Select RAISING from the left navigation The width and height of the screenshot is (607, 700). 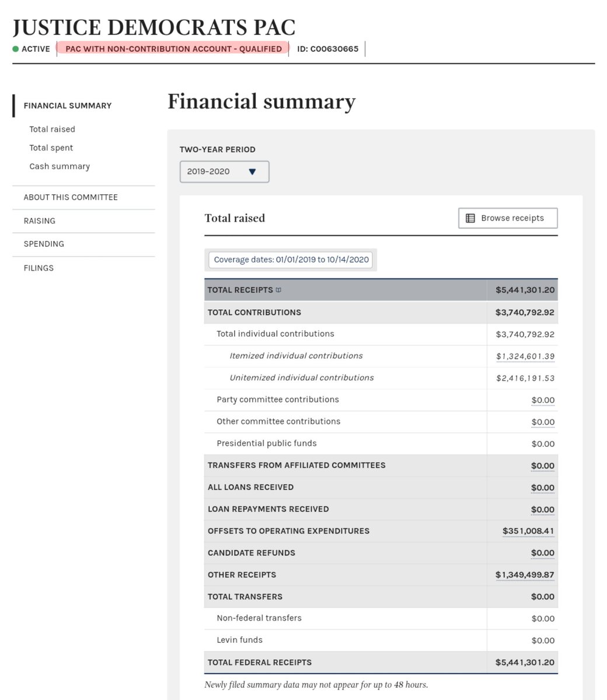coord(40,220)
